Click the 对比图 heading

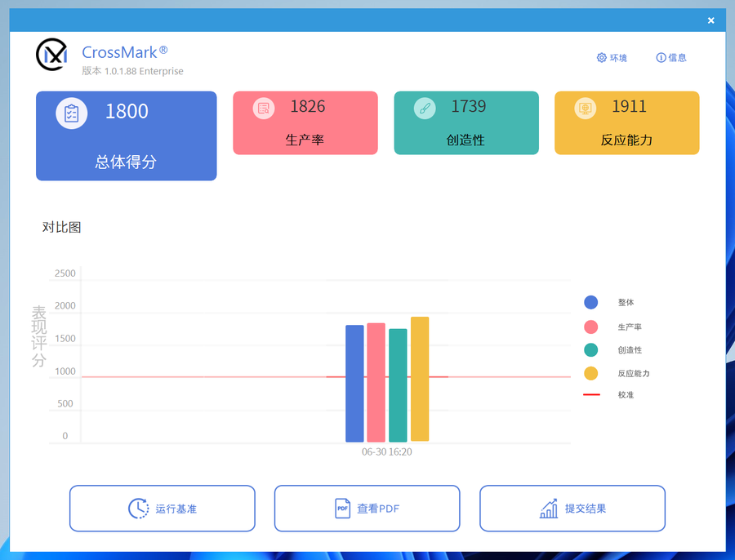click(x=61, y=227)
